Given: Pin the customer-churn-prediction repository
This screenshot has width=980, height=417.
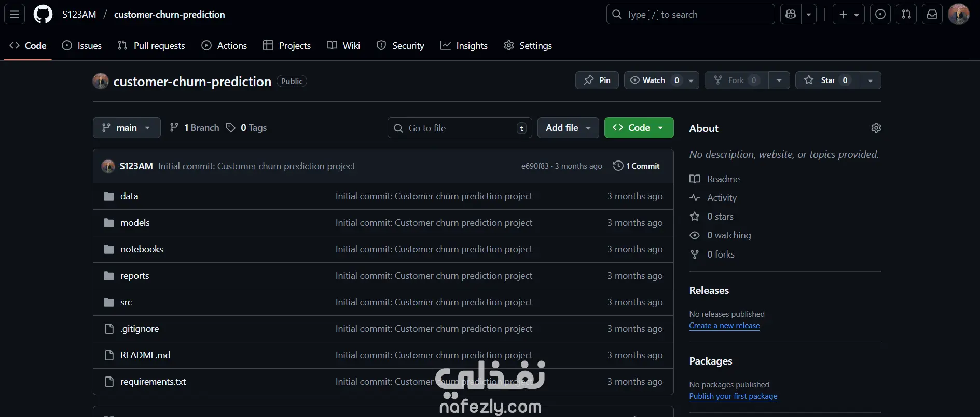Looking at the screenshot, I should tap(597, 80).
